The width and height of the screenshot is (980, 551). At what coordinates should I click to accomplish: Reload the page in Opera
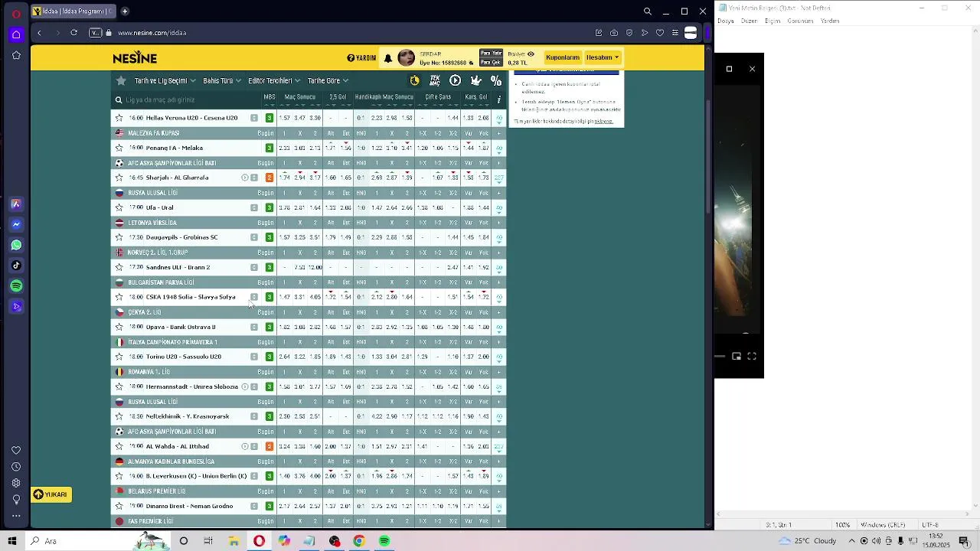(x=73, y=33)
